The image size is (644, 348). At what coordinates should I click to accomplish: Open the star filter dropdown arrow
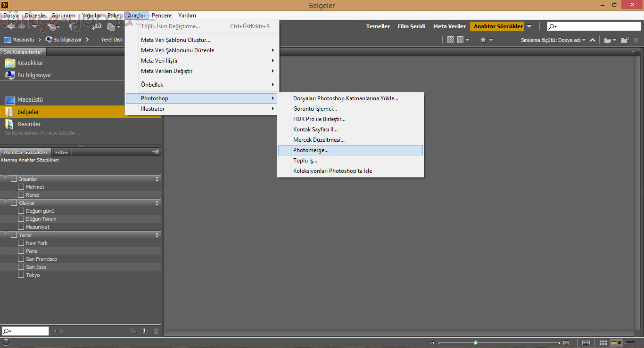tap(491, 40)
